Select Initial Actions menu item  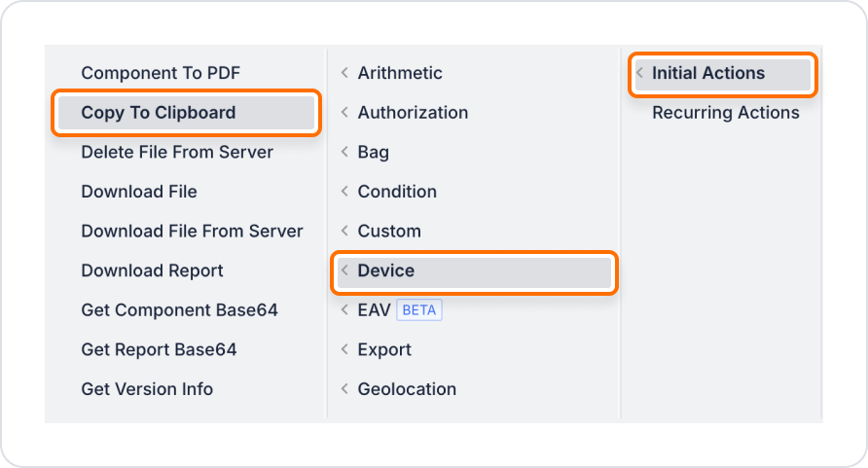tap(722, 74)
